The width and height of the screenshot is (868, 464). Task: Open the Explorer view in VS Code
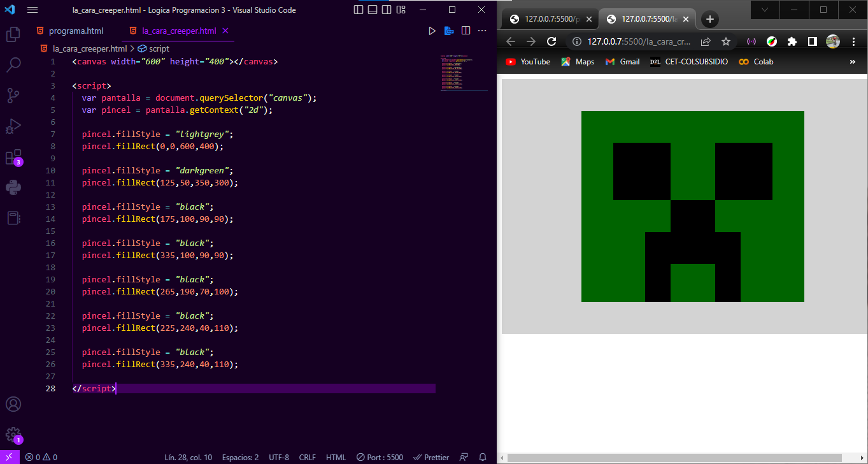click(x=13, y=34)
